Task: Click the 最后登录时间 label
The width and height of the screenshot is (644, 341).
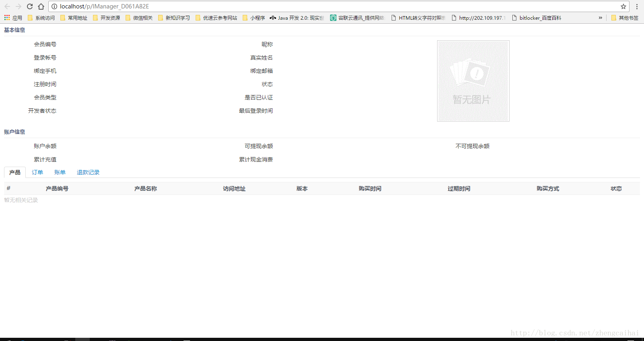Action: (256, 111)
